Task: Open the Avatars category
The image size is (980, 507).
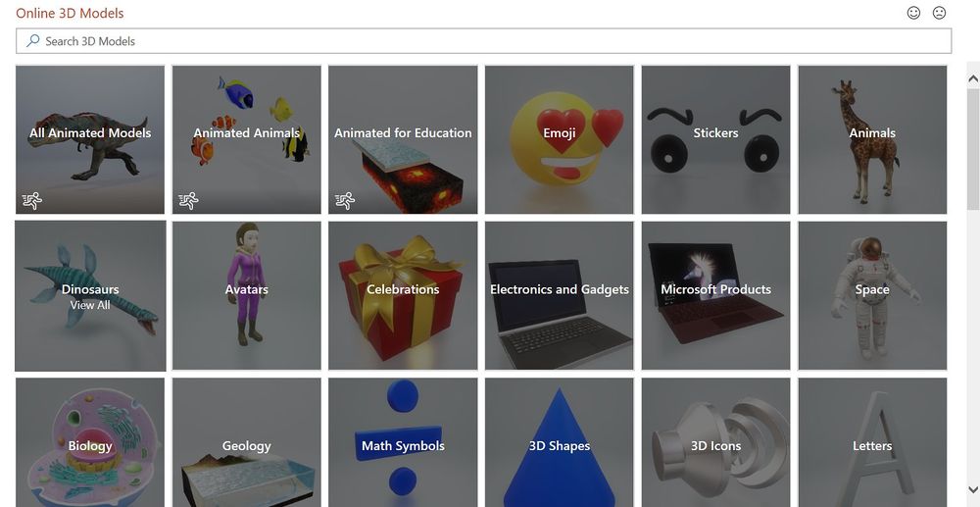Action: pos(247,296)
